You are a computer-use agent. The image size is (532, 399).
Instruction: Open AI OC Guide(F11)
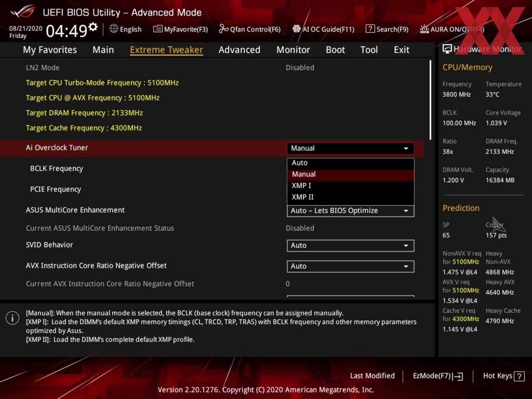coord(323,29)
